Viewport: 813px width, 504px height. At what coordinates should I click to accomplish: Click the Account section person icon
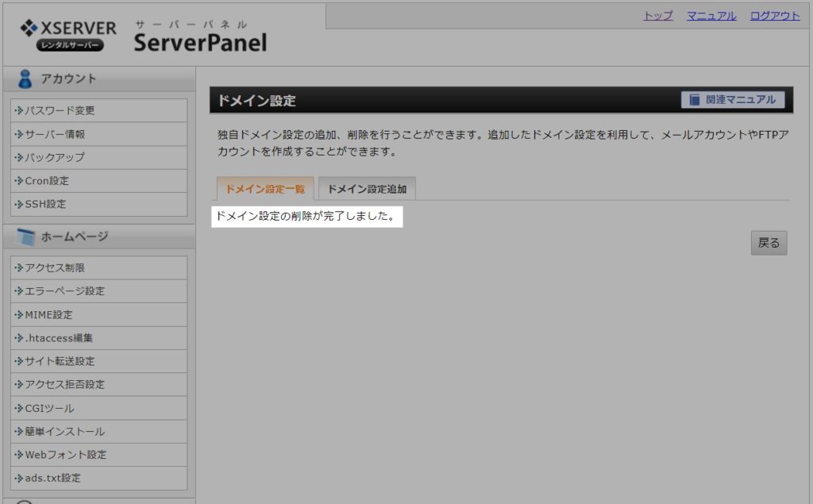25,79
